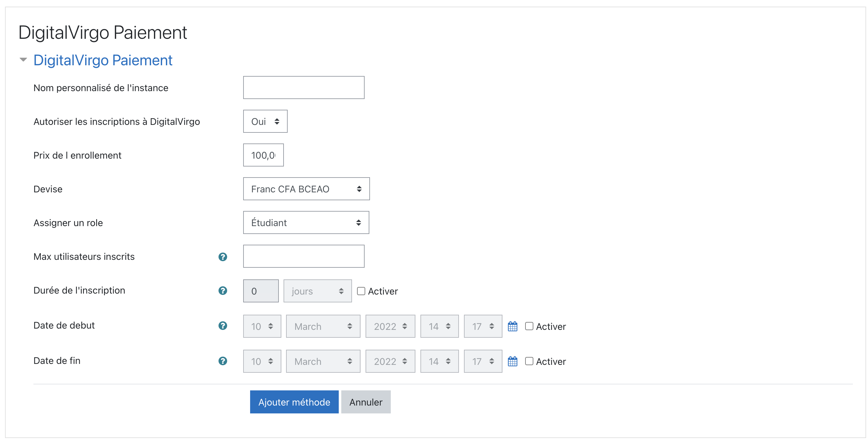
Task: Enable the Durée de l'inscription Activer checkbox
Action: tap(361, 291)
